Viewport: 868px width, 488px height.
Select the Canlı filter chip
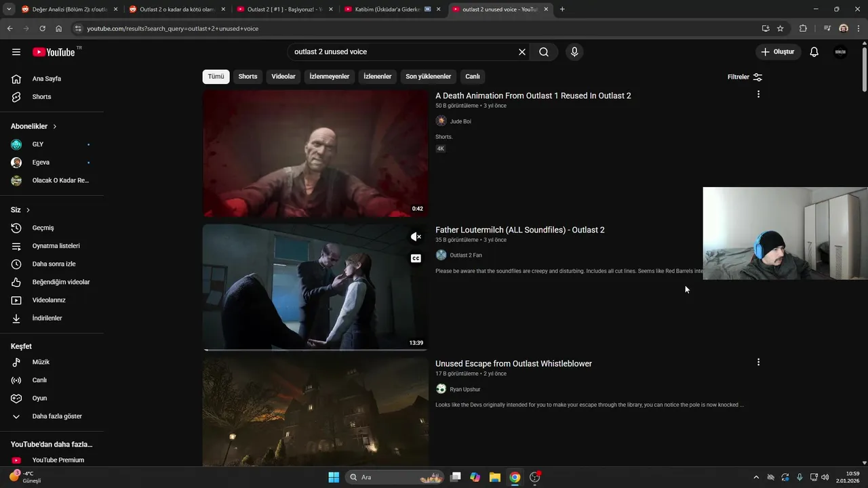point(473,77)
